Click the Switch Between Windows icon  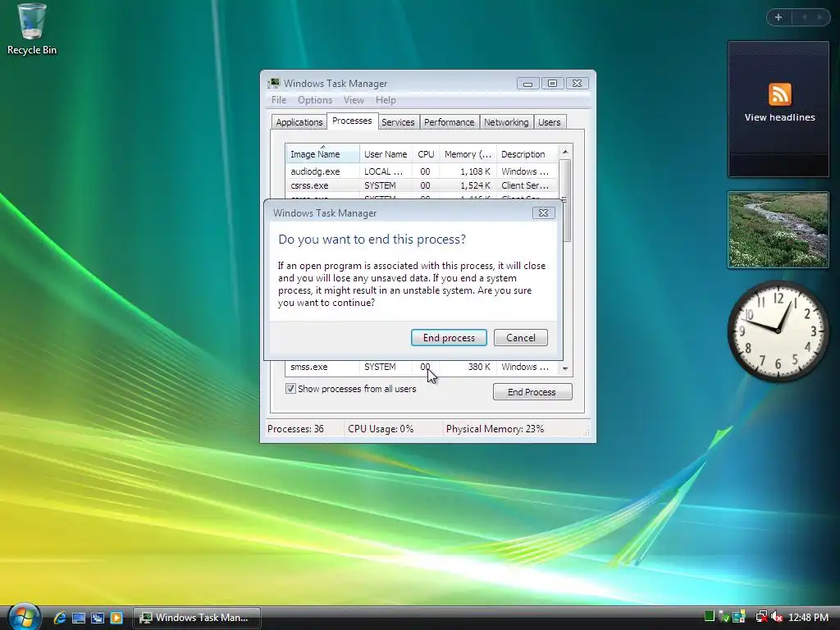coord(97,618)
